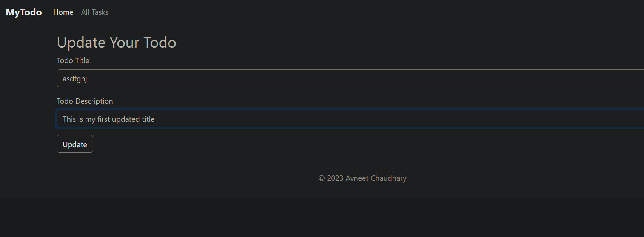Click the Update Your Todo heading
Screen dimensions: 644x237
point(116,42)
